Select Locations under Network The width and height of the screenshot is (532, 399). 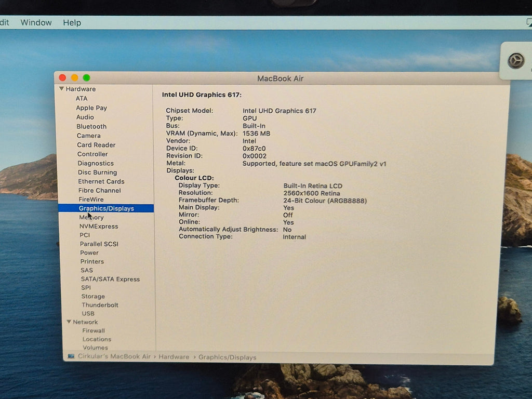(x=97, y=339)
